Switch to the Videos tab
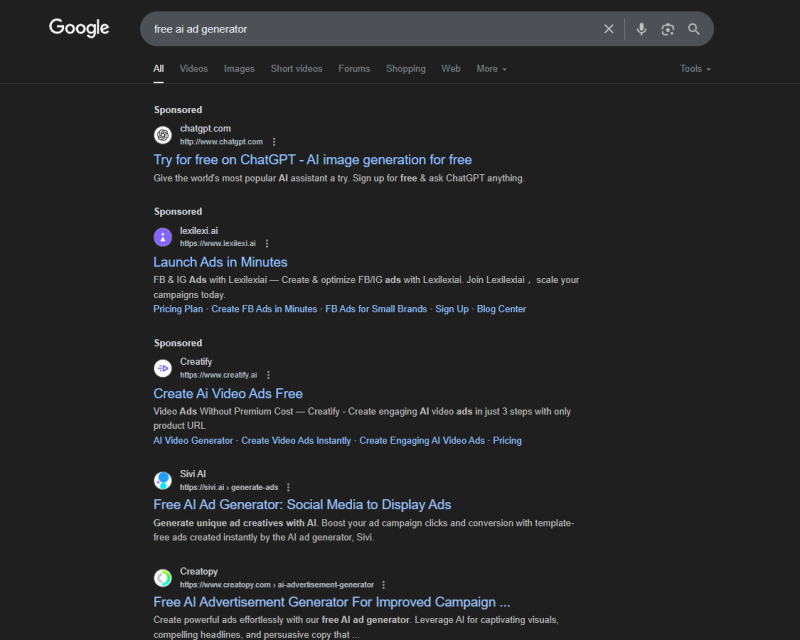This screenshot has height=640, width=800. (x=194, y=69)
